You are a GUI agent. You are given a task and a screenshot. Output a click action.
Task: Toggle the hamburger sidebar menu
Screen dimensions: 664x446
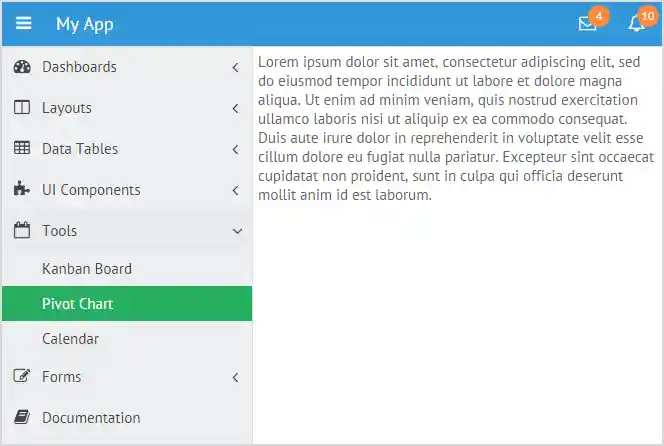click(x=23, y=24)
